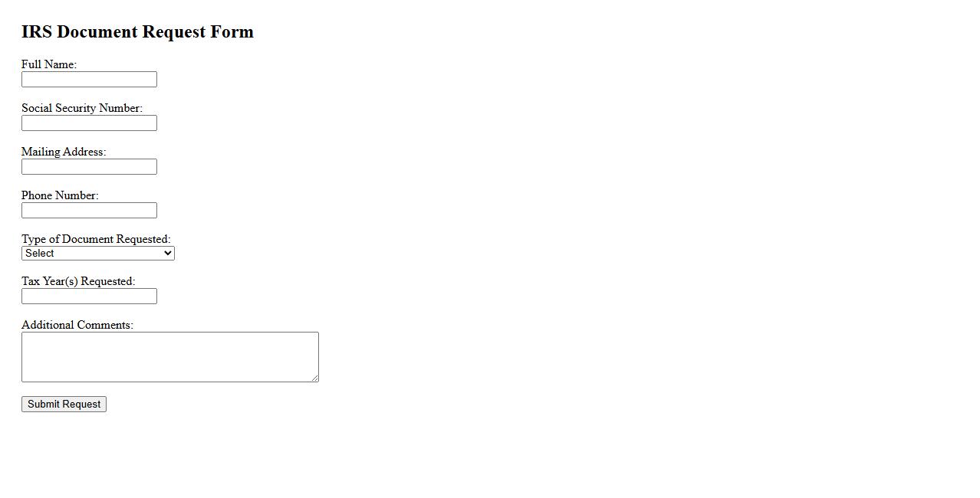Click the resize handle of the comments box
The height and width of the screenshot is (498, 980).
point(314,378)
